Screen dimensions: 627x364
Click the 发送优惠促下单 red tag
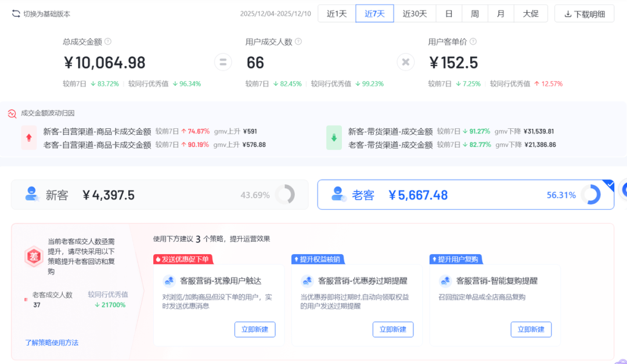coord(183,259)
